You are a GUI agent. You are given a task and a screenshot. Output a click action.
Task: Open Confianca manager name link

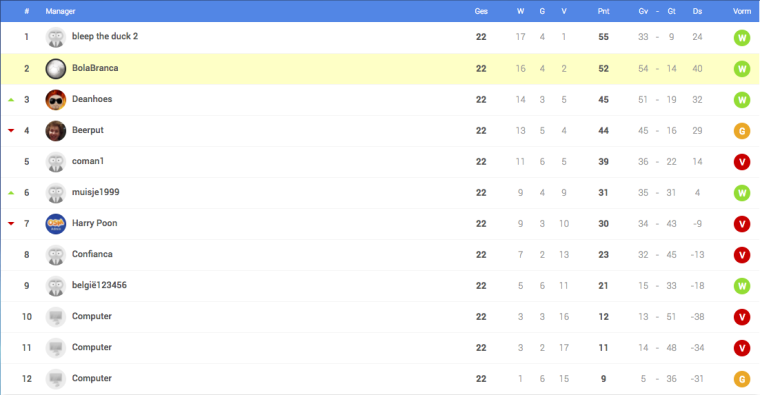(92, 254)
